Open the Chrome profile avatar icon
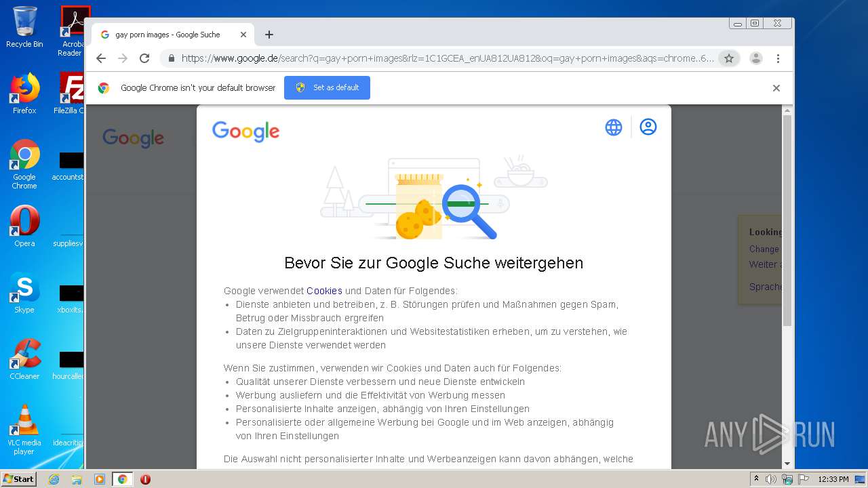The width and height of the screenshot is (868, 488). point(756,58)
